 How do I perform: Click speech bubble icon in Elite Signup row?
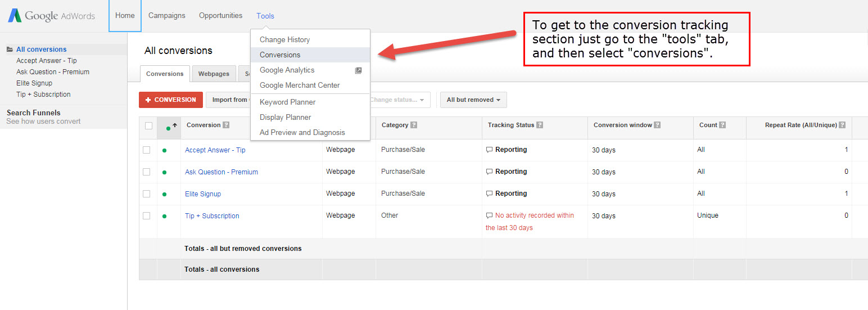tap(489, 194)
